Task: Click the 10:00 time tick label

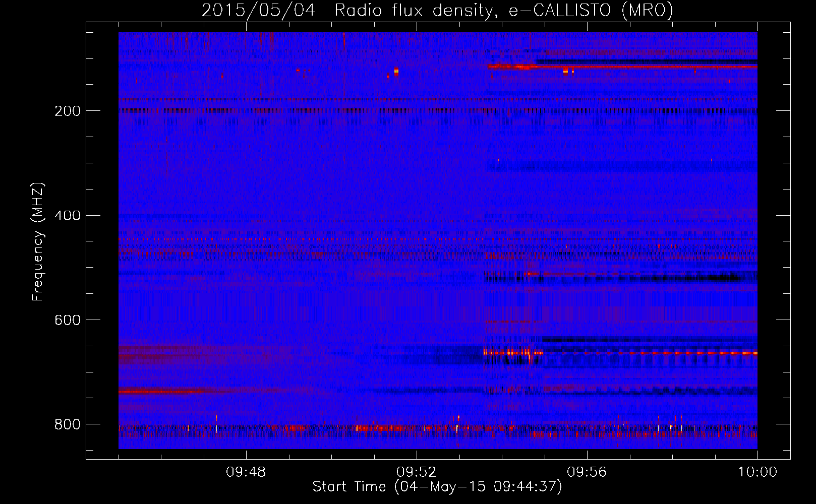Action: 757,472
